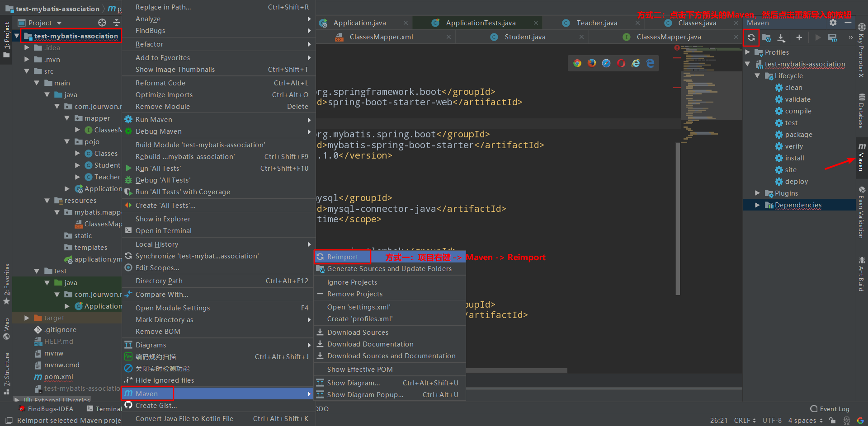
Task: Change CRLF line separator dropdown
Action: click(745, 421)
